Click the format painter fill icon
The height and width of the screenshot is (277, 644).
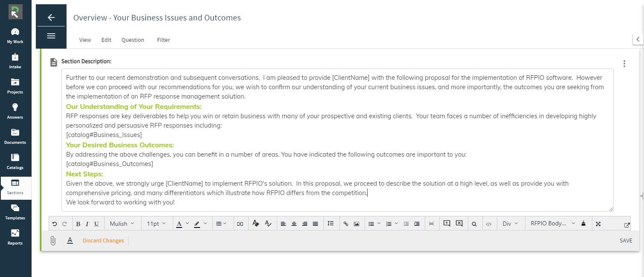256,223
